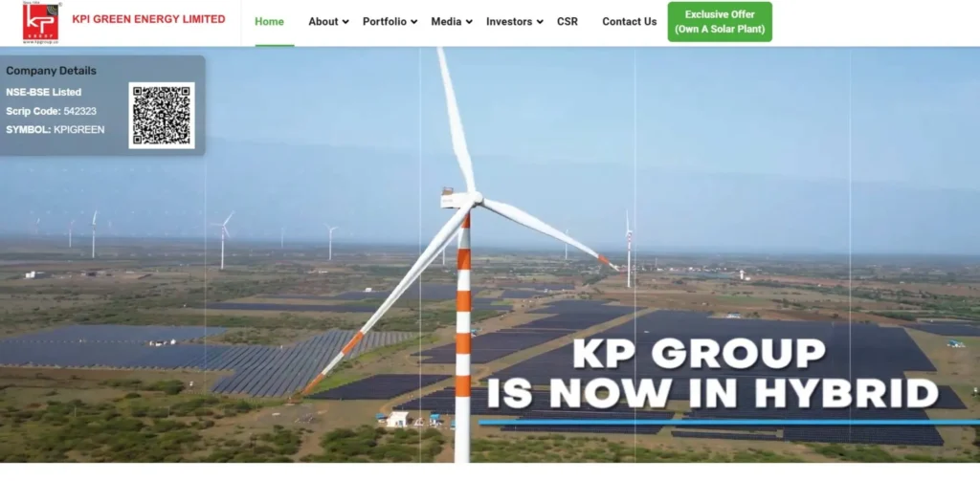Select the Investors menu label
Viewport: 980px width, 481px height.
pos(509,22)
